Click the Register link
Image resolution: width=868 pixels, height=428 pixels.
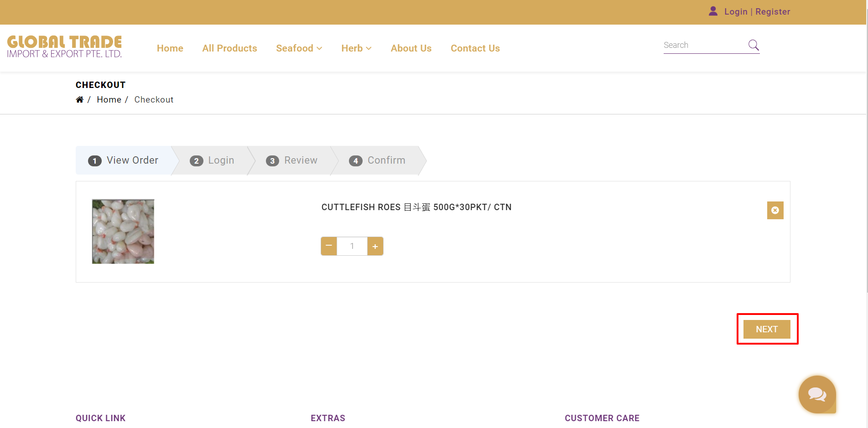tap(772, 12)
